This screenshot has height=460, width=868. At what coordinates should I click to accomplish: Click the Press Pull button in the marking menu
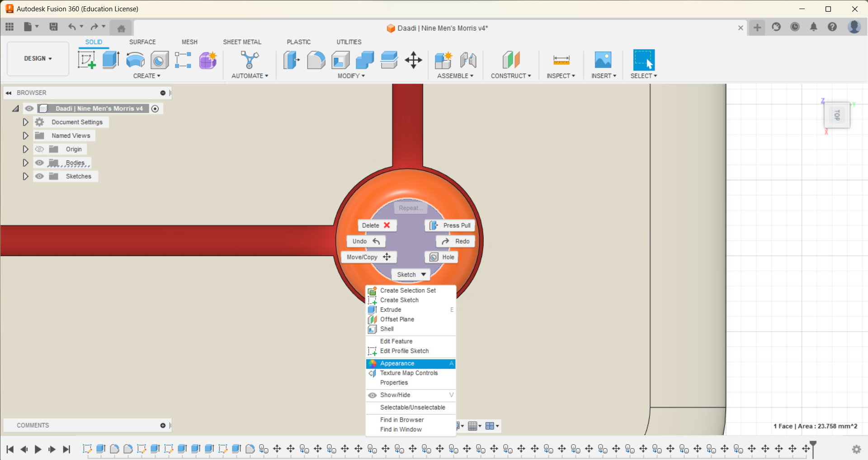tap(449, 225)
